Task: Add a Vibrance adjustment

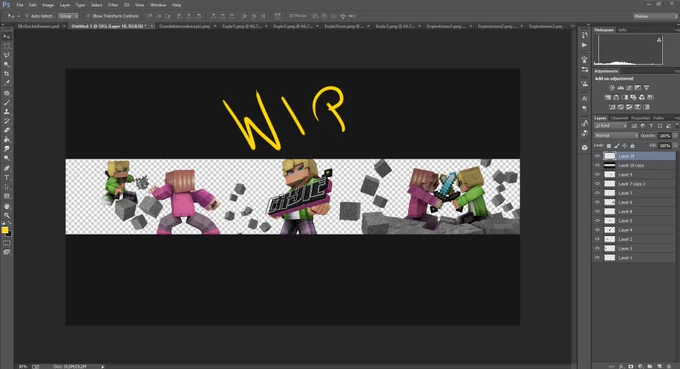Action: click(647, 88)
